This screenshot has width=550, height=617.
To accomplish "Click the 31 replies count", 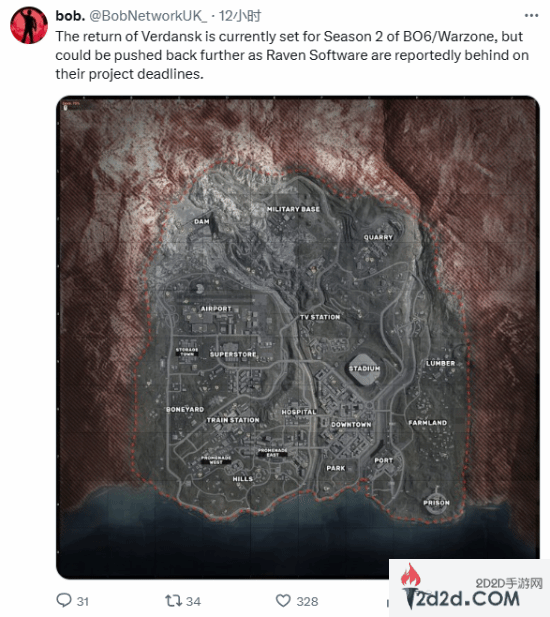I will 83,602.
